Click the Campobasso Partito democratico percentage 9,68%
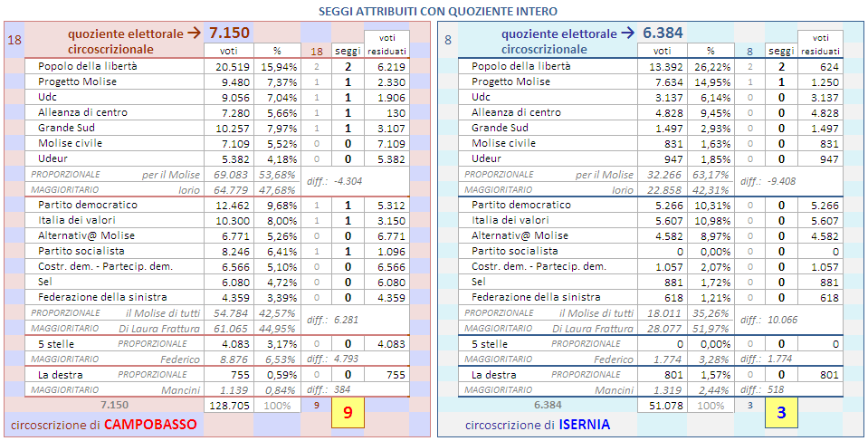 279,206
